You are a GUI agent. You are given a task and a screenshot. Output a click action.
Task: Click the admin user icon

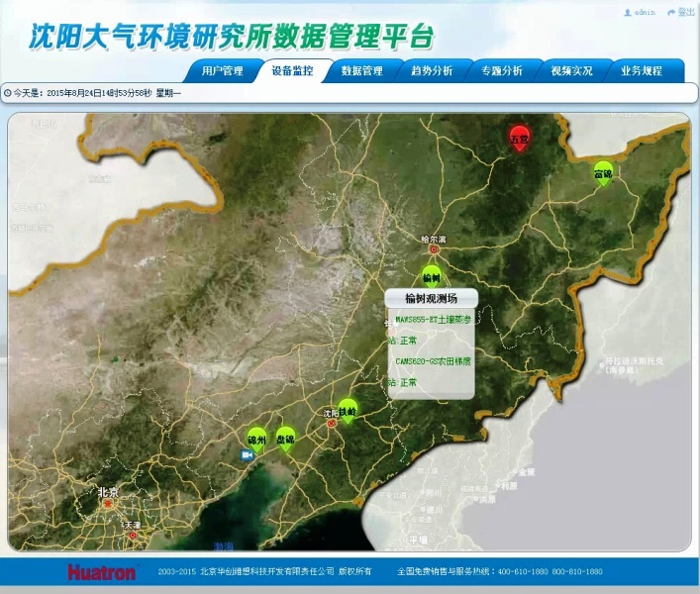point(628,12)
